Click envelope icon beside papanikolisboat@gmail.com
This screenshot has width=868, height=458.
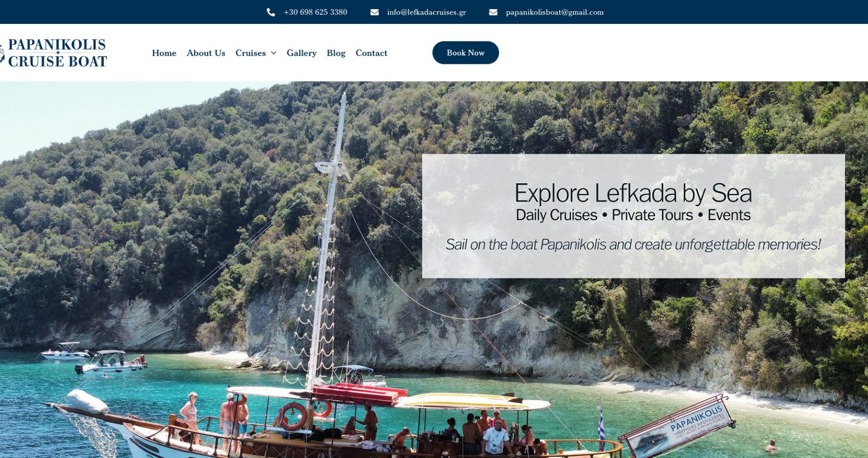tap(493, 12)
